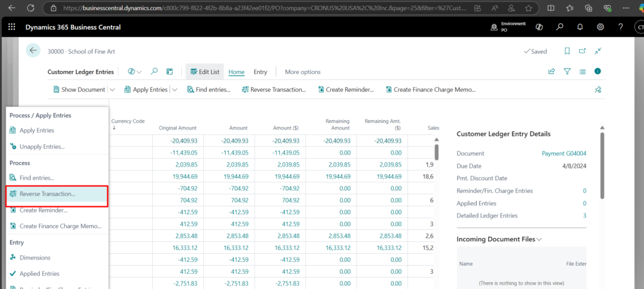Open the Payment G04004 document link
Screen dimensions: 644x289
[563, 153]
